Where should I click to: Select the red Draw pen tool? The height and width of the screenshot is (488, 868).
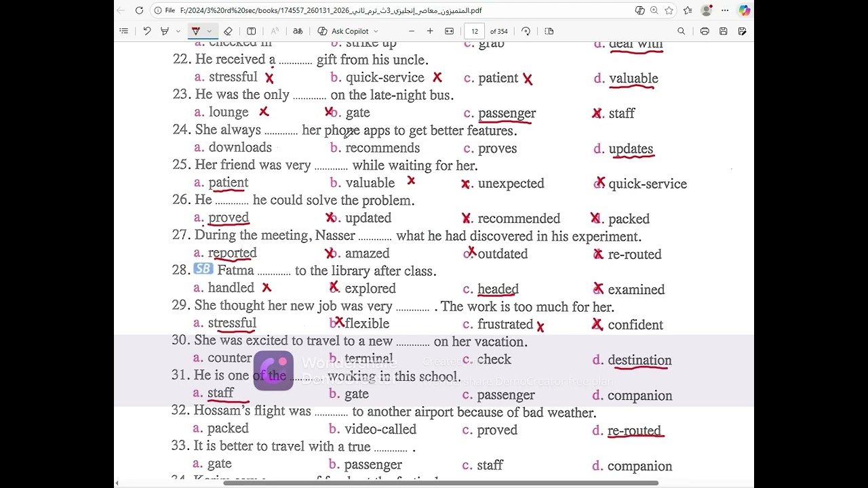(x=196, y=31)
